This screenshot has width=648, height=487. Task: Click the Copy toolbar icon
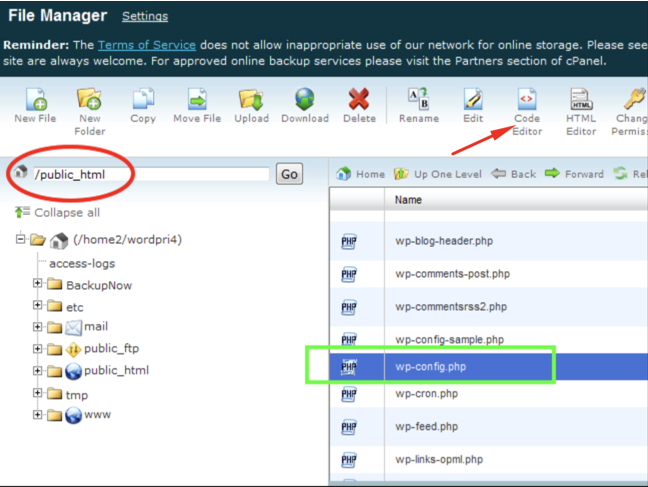143,99
